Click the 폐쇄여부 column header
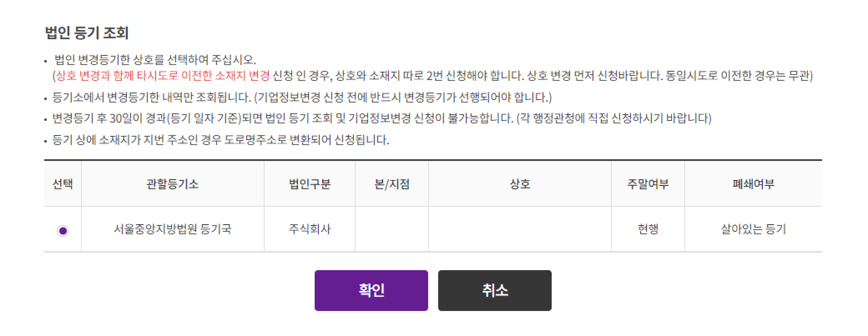This screenshot has width=868, height=336. point(754,184)
